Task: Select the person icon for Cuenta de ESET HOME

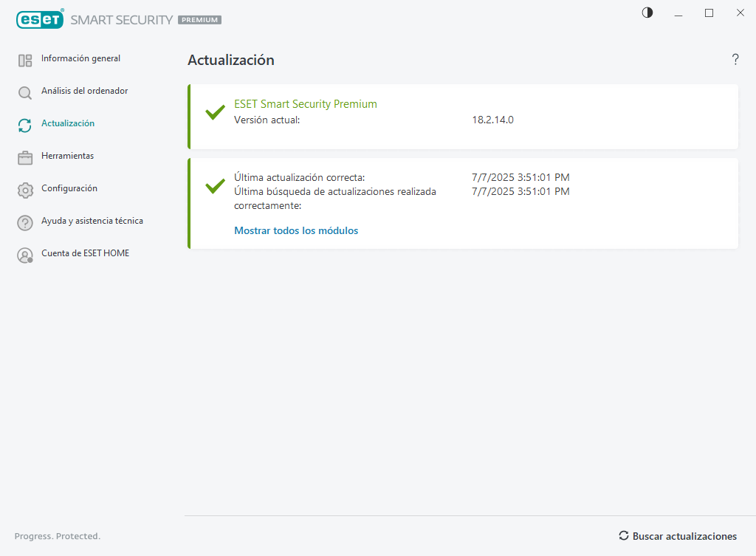Action: coord(24,253)
